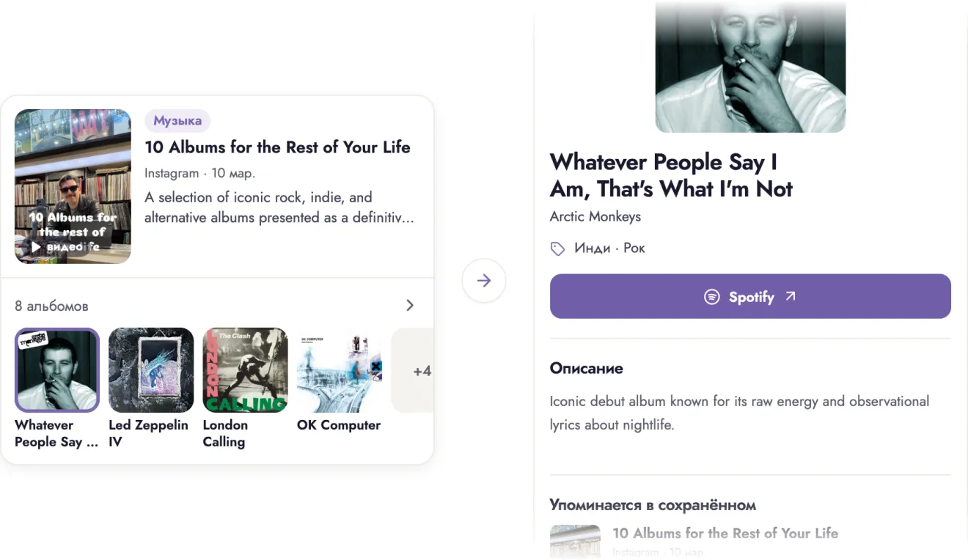Image resolution: width=968 pixels, height=560 pixels.
Task: Open the 10 Albums card title
Action: click(277, 147)
